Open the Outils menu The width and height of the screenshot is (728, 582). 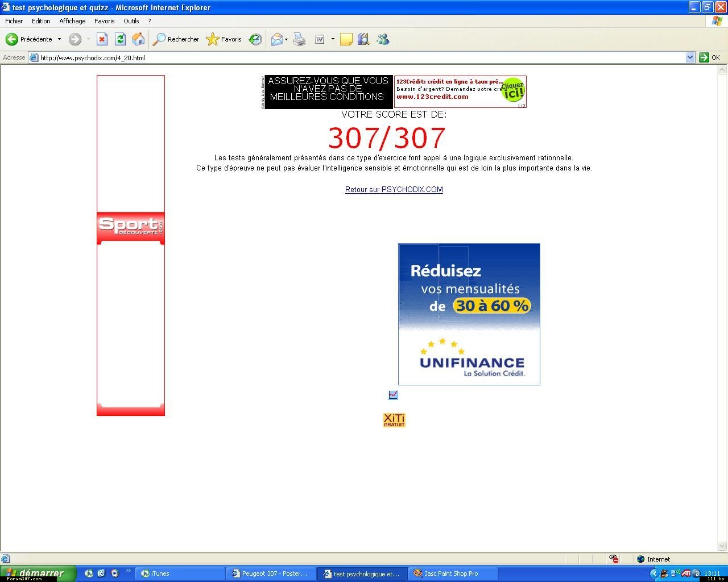click(x=131, y=21)
